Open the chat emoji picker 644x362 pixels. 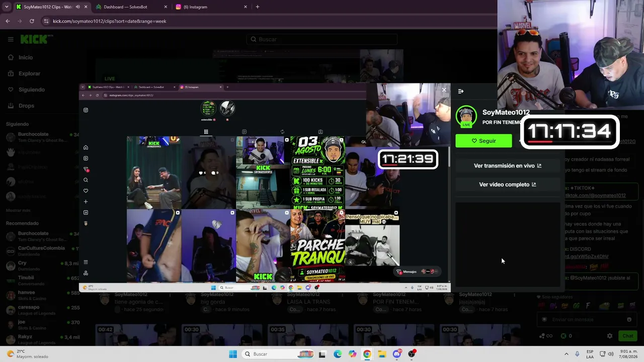(x=629, y=319)
